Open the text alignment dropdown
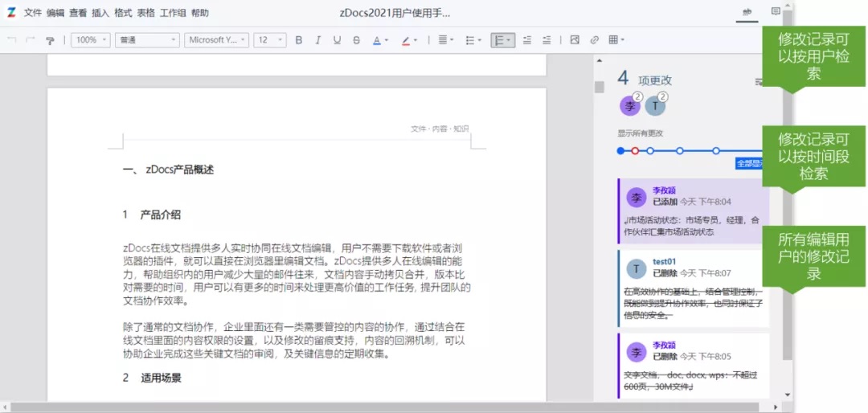868x413 pixels. point(445,40)
